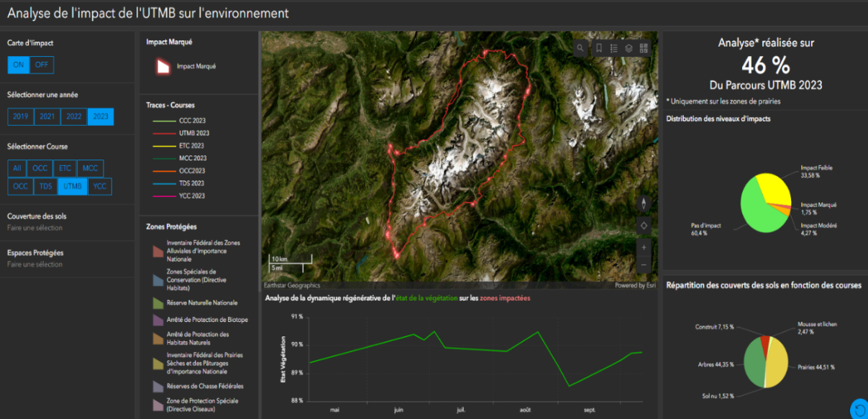Turn the impact map ON
The width and height of the screenshot is (868, 419).
19,65
